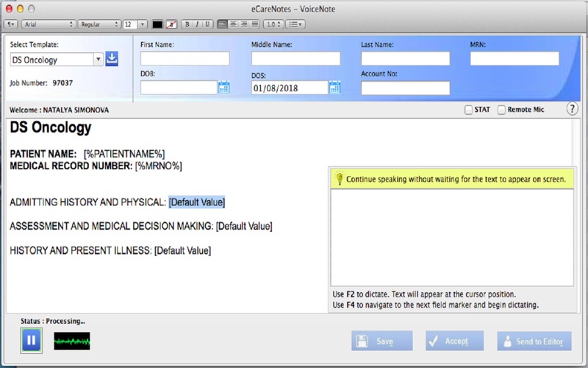Select Assessment and Medical Decision Making [Default Value]

(244, 226)
